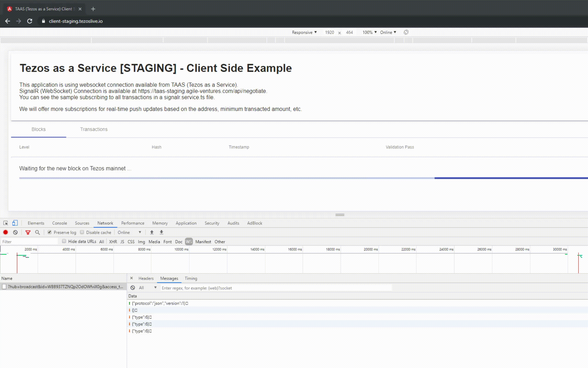This screenshot has height=368, width=588.
Task: Filter requests by Font
Action: pyautogui.click(x=167, y=242)
